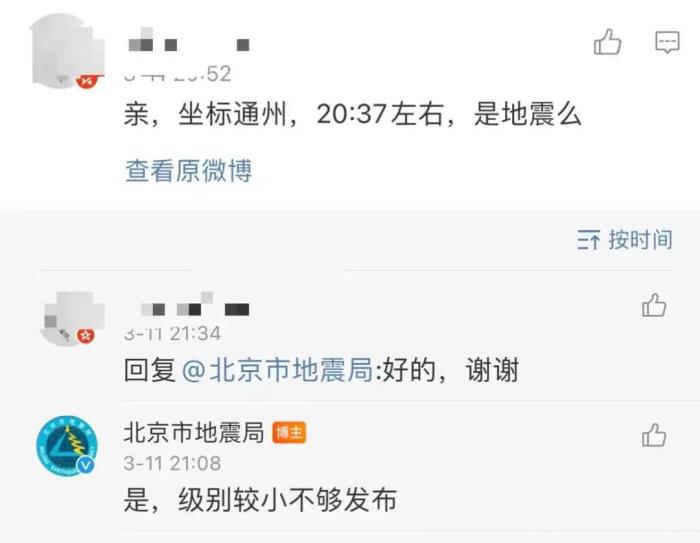Open the top poster's blurred avatar

(67, 50)
